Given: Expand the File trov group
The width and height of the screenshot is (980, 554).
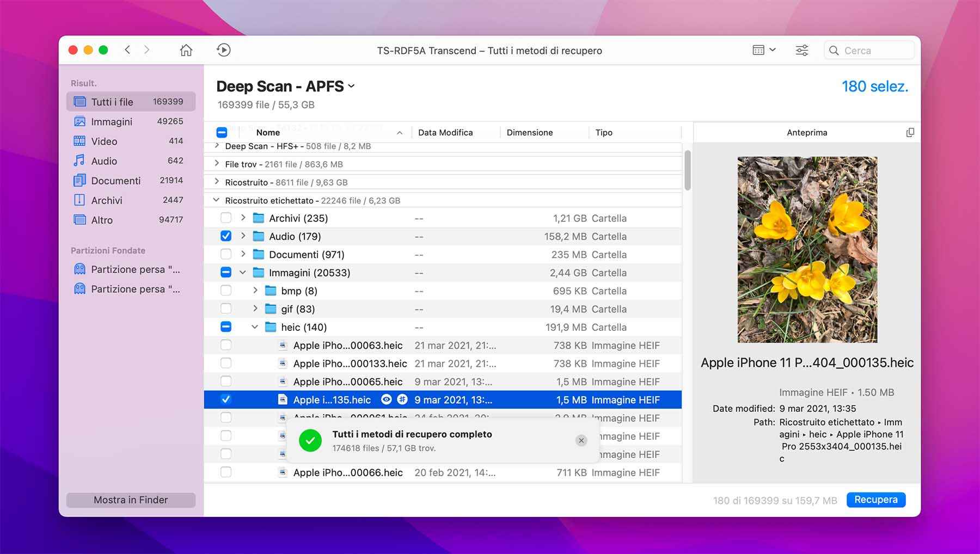Looking at the screenshot, I should pyautogui.click(x=217, y=164).
